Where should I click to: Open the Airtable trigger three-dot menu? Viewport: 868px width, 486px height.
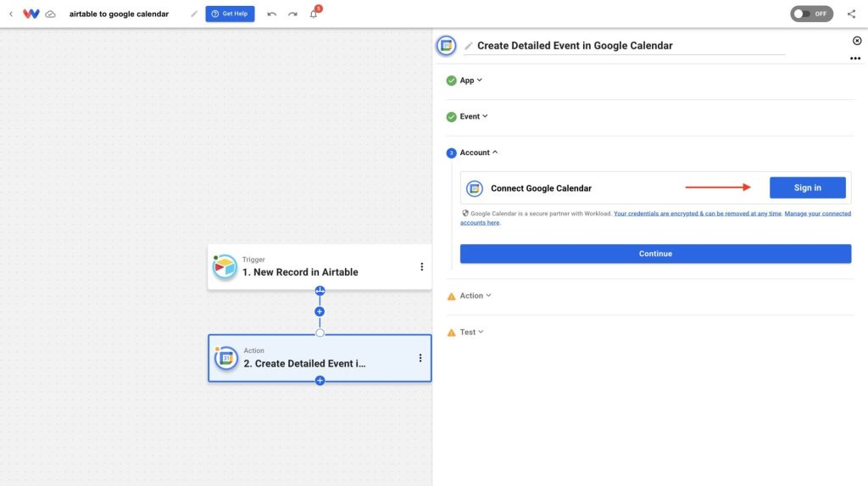[422, 266]
